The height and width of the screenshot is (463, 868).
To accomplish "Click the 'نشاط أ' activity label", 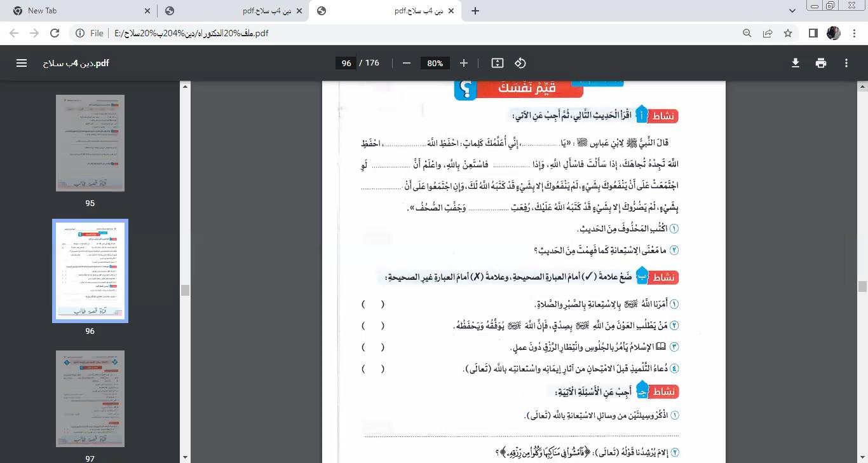I will tap(657, 116).
